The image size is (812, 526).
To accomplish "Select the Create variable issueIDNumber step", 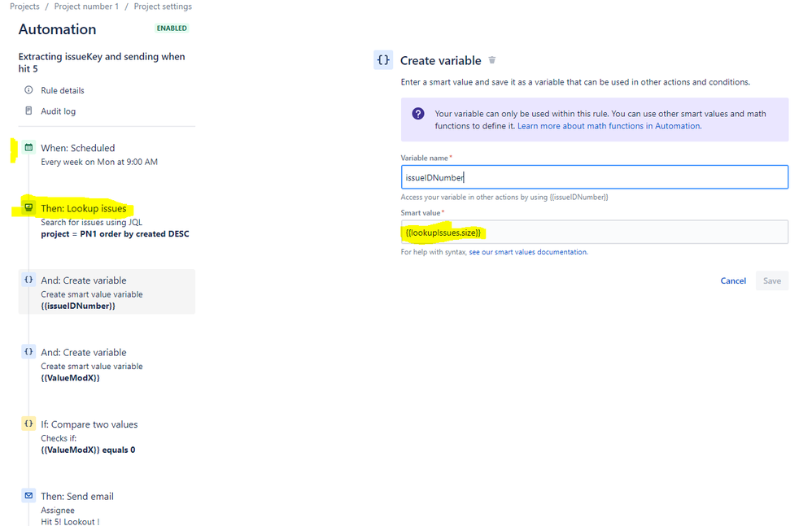I will coord(107,292).
